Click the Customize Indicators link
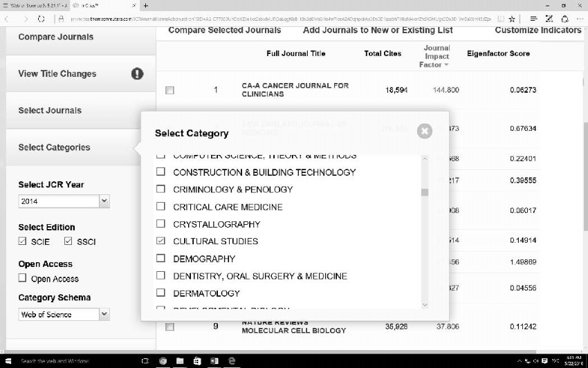This screenshot has width=588, height=368. click(x=538, y=30)
